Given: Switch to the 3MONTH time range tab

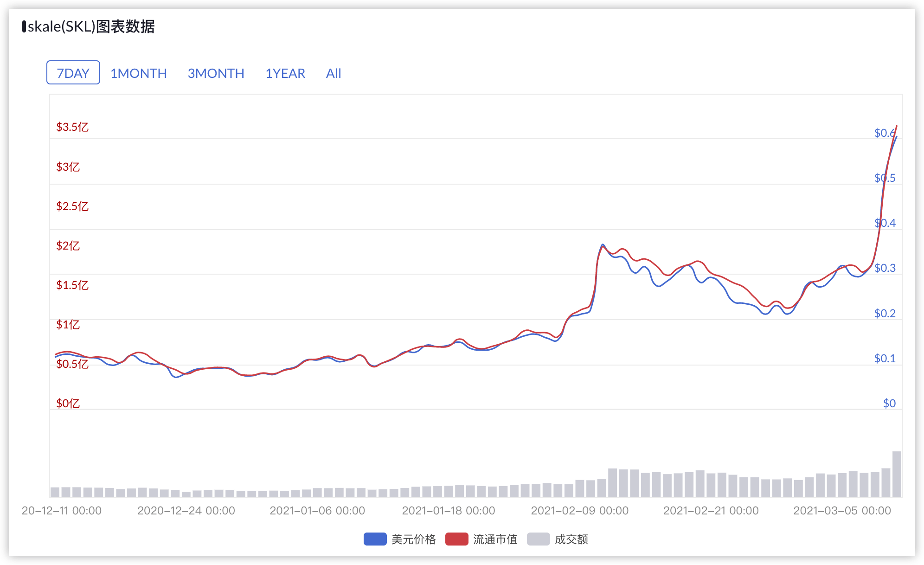Looking at the screenshot, I should (216, 73).
